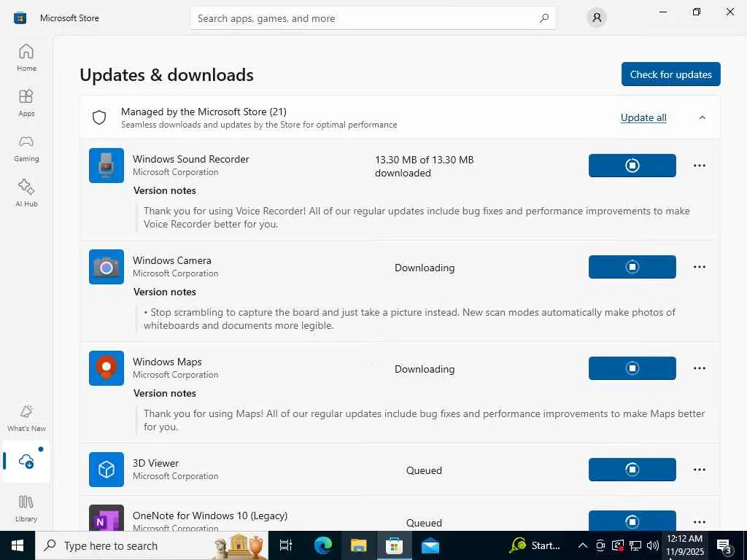Image resolution: width=747 pixels, height=560 pixels.
Task: Click the shield icon beside Managed by the Microsoft Store
Action: click(99, 117)
